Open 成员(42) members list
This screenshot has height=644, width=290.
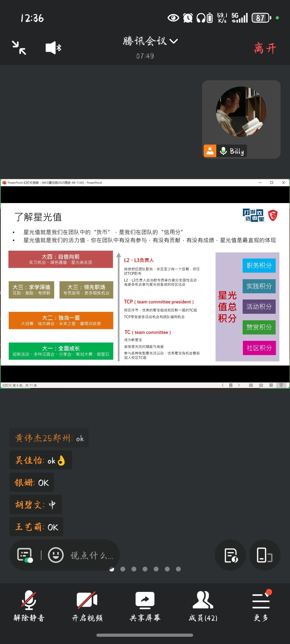tap(203, 606)
